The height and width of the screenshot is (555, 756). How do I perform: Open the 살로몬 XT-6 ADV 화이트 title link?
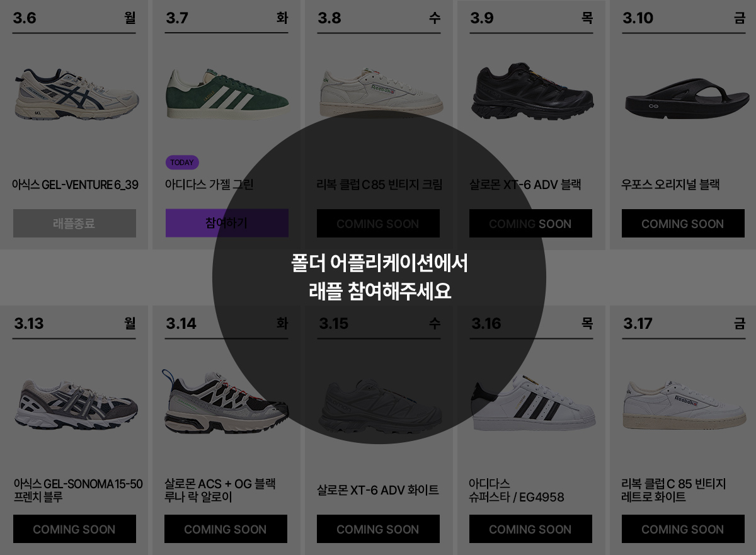tap(378, 490)
